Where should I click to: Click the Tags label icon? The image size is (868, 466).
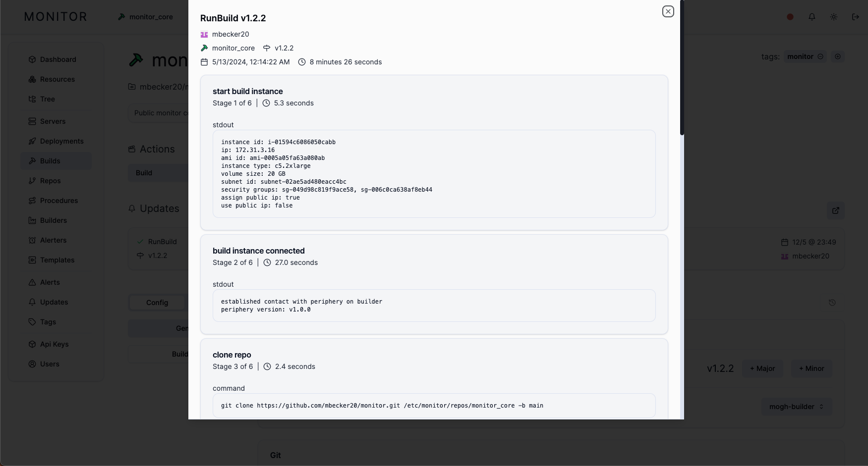click(x=32, y=322)
